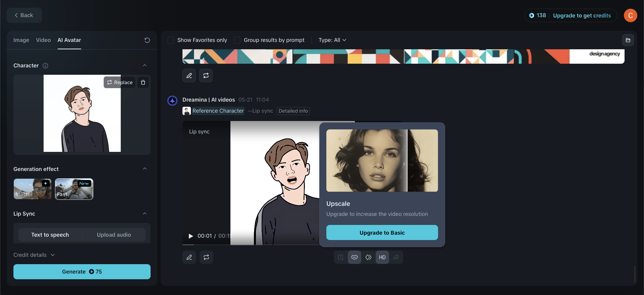Open the uploaded character image preview
Viewport: 644px width, 295px height.
(82, 113)
